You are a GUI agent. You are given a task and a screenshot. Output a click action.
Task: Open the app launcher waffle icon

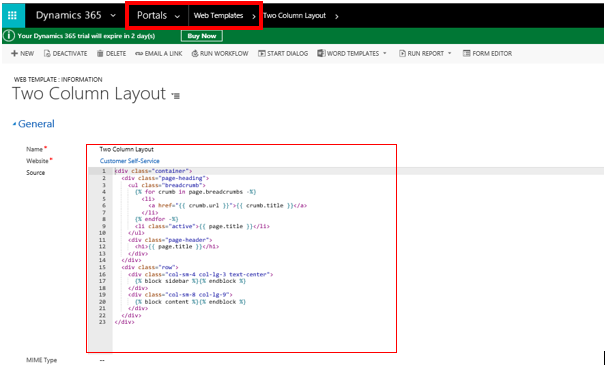coord(12,15)
